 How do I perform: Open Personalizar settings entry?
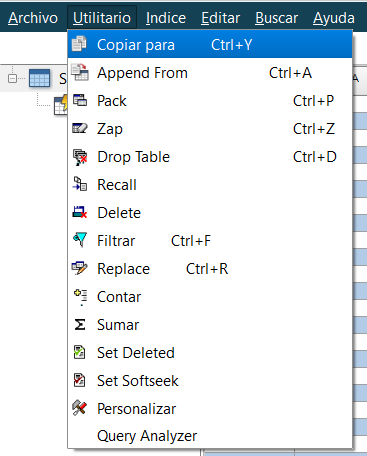pyautogui.click(x=210, y=409)
